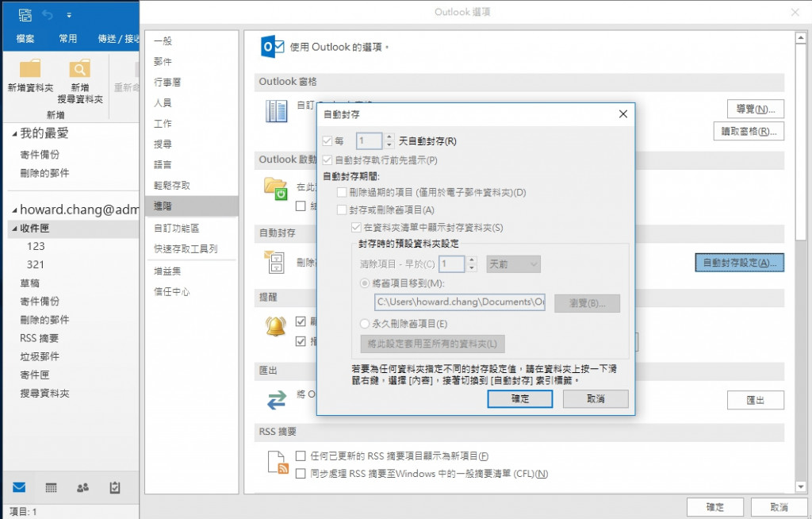The width and height of the screenshot is (812, 519).
Task: Open the quick access toolbar customize arrow
Action: (x=69, y=16)
